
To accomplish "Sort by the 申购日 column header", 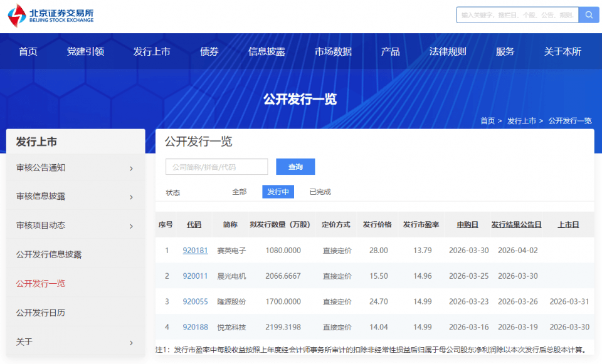I will click(x=467, y=224).
